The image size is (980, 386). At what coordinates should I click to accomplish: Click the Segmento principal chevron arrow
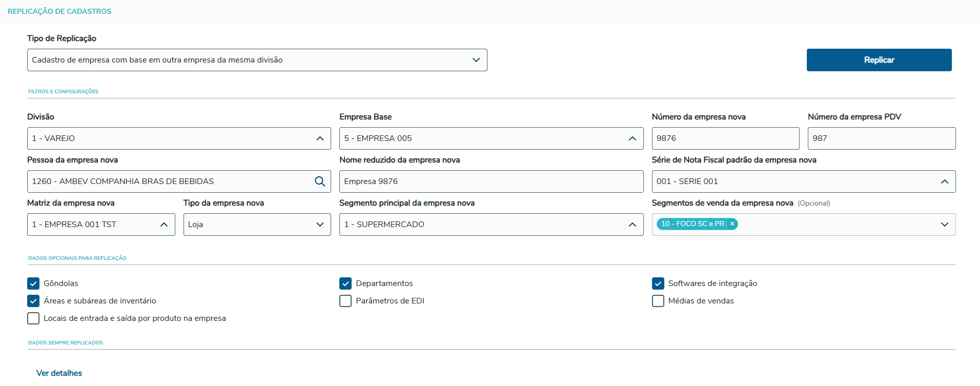tap(632, 225)
